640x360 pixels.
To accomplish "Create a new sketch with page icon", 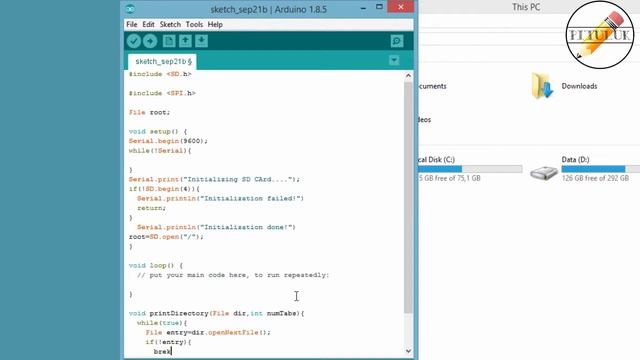I will point(169,41).
